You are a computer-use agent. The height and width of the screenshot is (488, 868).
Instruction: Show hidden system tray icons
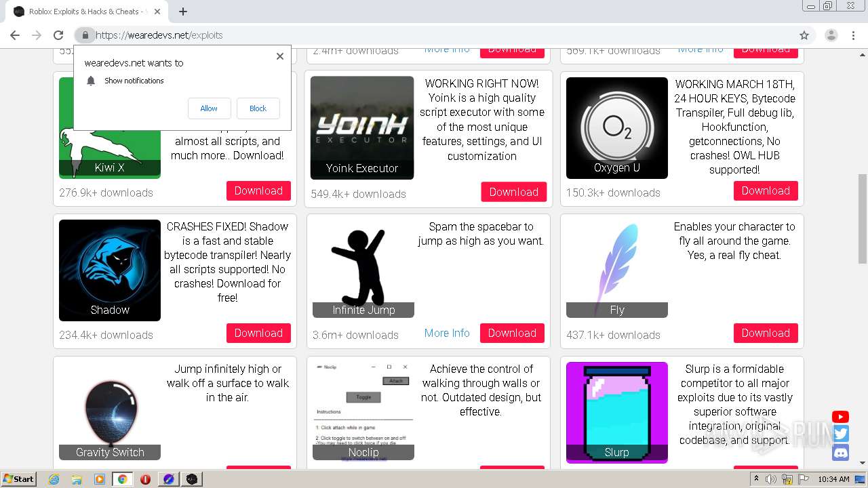[x=756, y=479]
